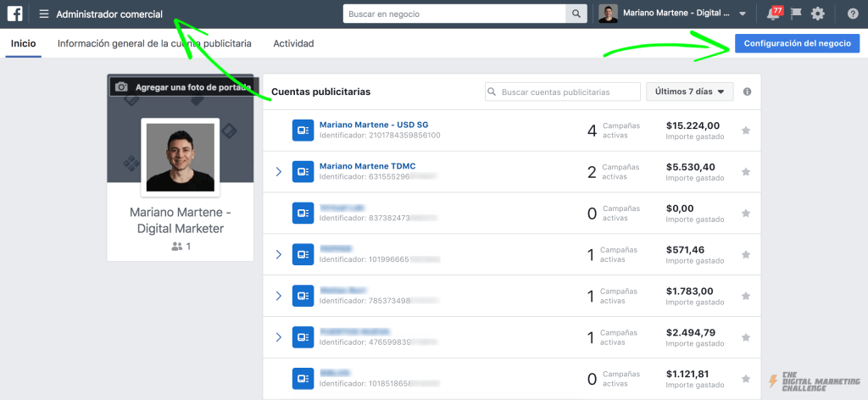Click the 4 Campañas activas count
This screenshot has height=400, width=868.
(x=592, y=131)
